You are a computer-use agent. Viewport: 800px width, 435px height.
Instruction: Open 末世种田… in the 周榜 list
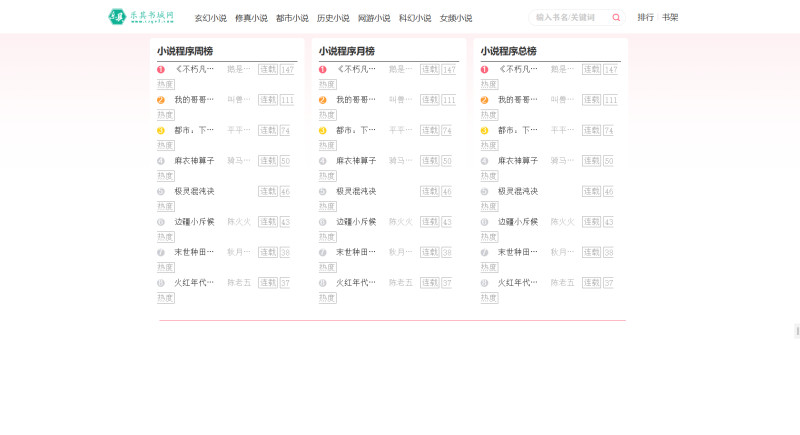194,252
